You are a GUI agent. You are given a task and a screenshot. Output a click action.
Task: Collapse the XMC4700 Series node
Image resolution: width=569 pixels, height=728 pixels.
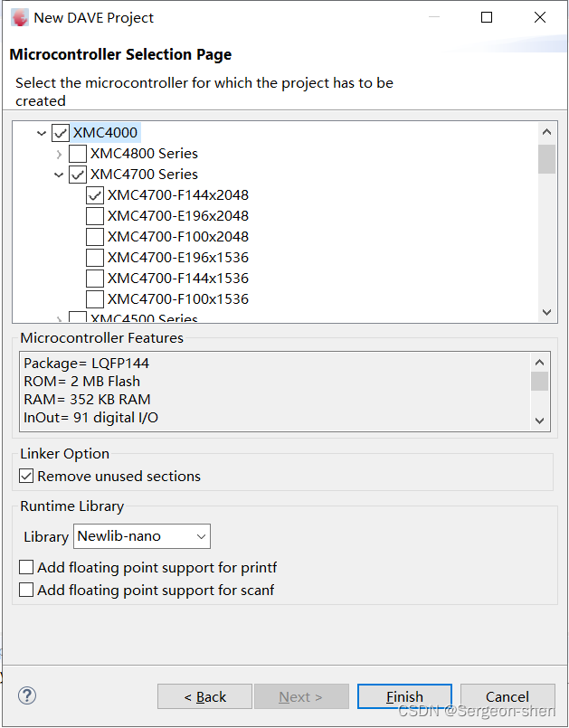pyautogui.click(x=58, y=174)
